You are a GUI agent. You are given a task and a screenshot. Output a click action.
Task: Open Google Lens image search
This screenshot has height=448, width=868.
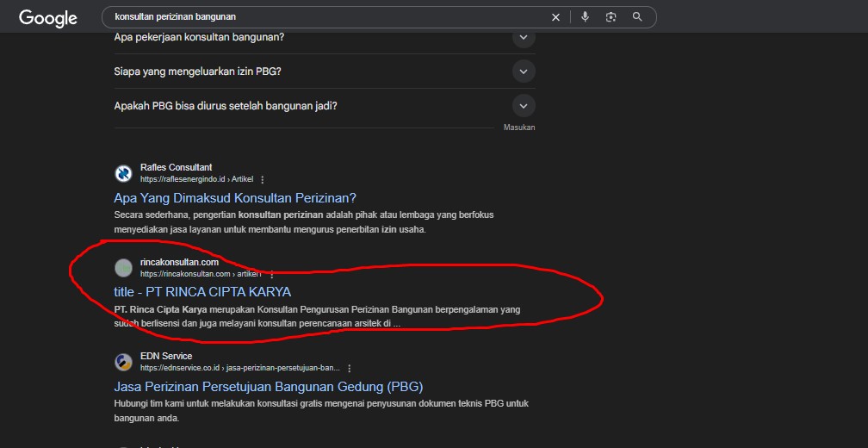[611, 17]
